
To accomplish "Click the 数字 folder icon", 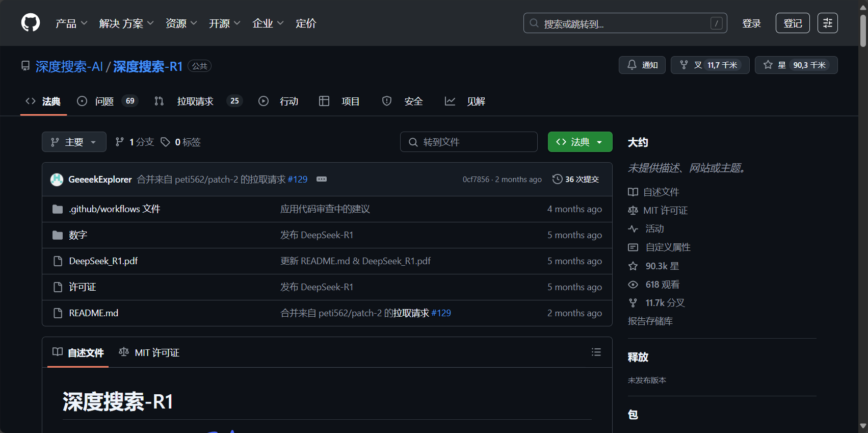I will (x=58, y=235).
